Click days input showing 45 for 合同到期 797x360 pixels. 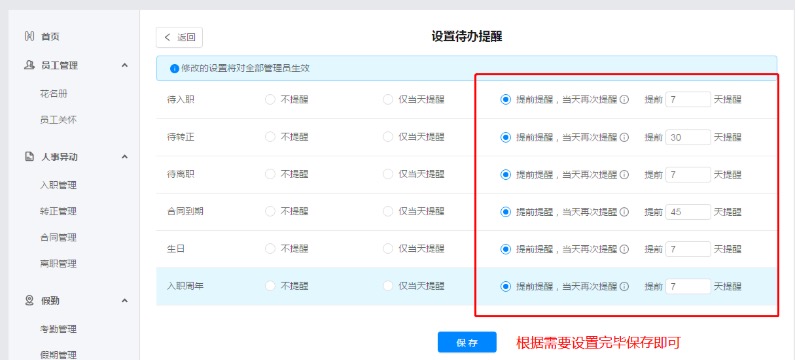tap(688, 212)
